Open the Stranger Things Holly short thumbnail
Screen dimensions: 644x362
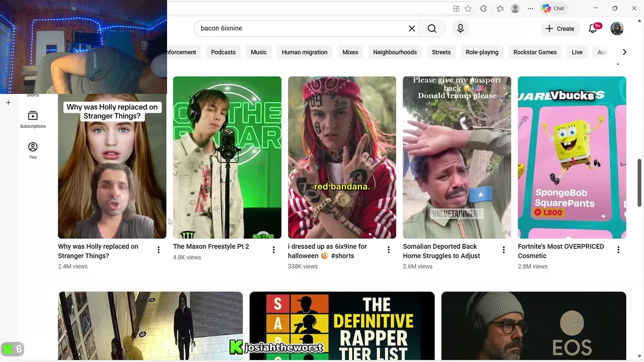pos(112,166)
